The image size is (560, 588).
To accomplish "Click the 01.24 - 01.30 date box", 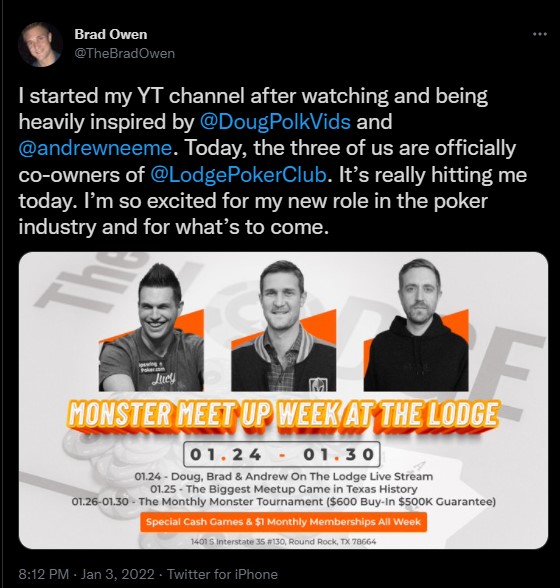I will [282, 454].
